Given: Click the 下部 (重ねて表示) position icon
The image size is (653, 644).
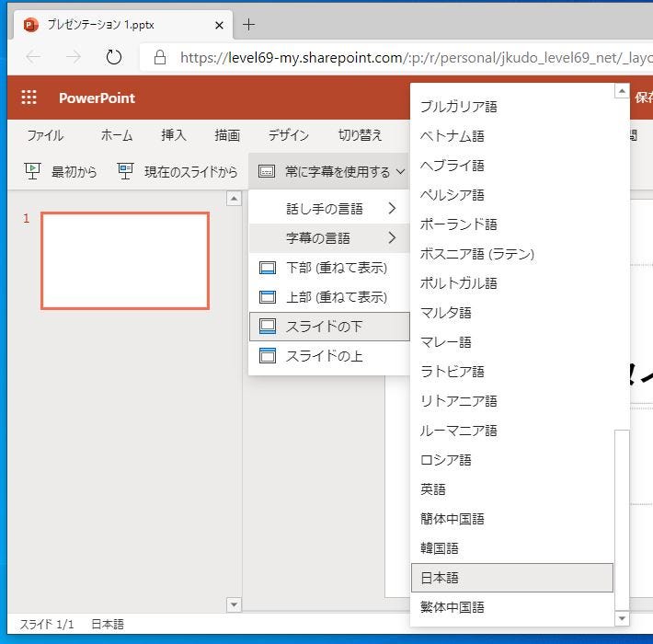Looking at the screenshot, I should 268,268.
